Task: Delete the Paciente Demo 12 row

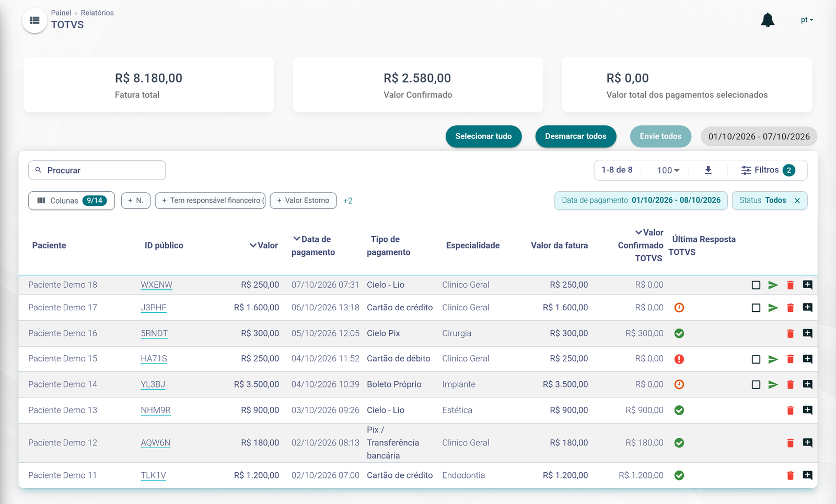Action: point(791,443)
